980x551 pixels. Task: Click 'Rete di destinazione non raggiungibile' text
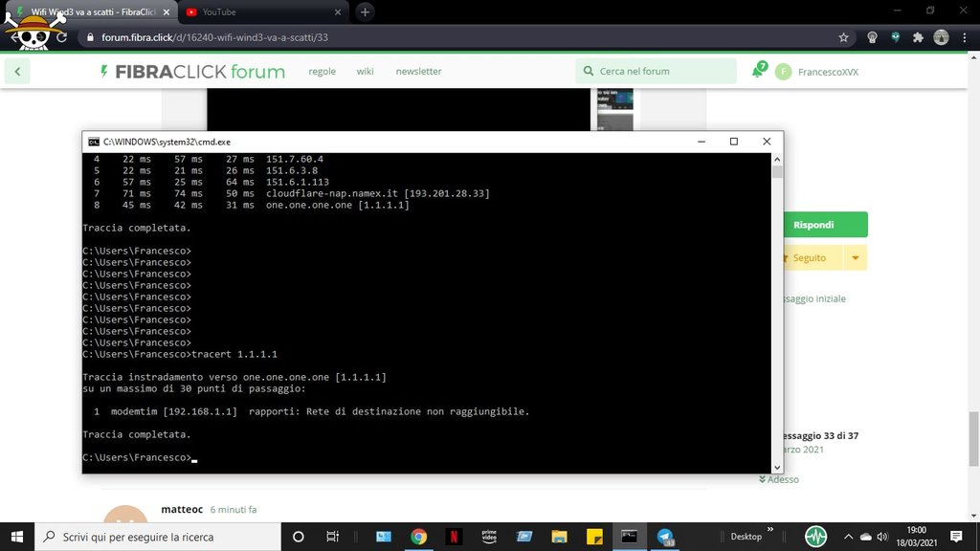pyautogui.click(x=417, y=411)
